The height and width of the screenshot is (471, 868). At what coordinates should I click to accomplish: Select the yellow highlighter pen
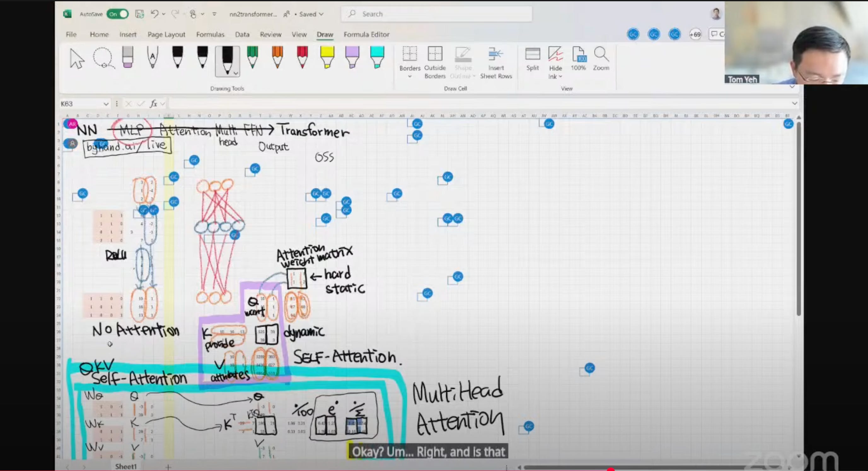[x=327, y=57]
